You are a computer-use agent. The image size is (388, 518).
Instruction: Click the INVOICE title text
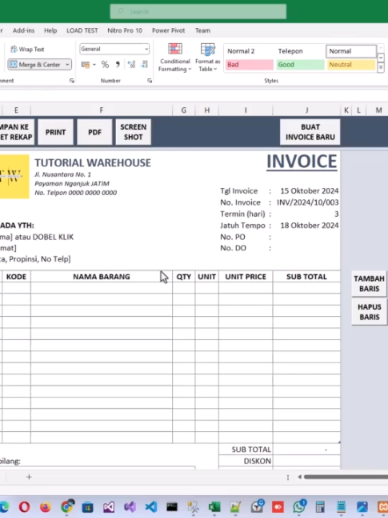click(x=302, y=162)
